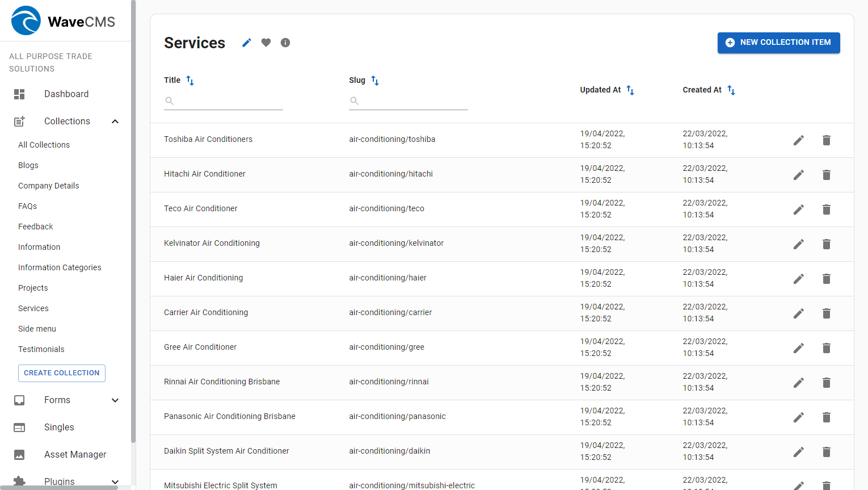This screenshot has height=490, width=868.
Task: Edit Carrier Air Conditioning row
Action: click(799, 313)
